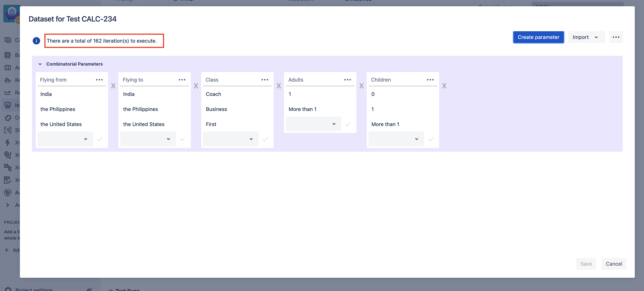Cancel the dataset dialog
This screenshot has width=644, height=291.
[x=614, y=264]
